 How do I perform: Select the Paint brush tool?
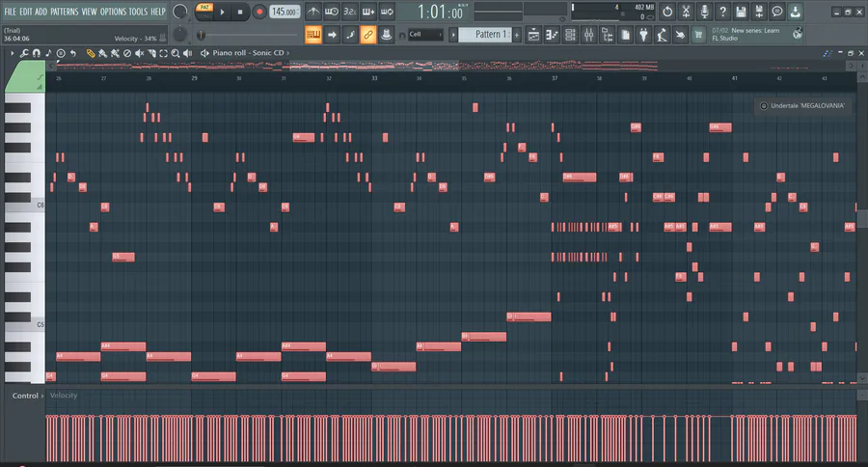point(102,53)
